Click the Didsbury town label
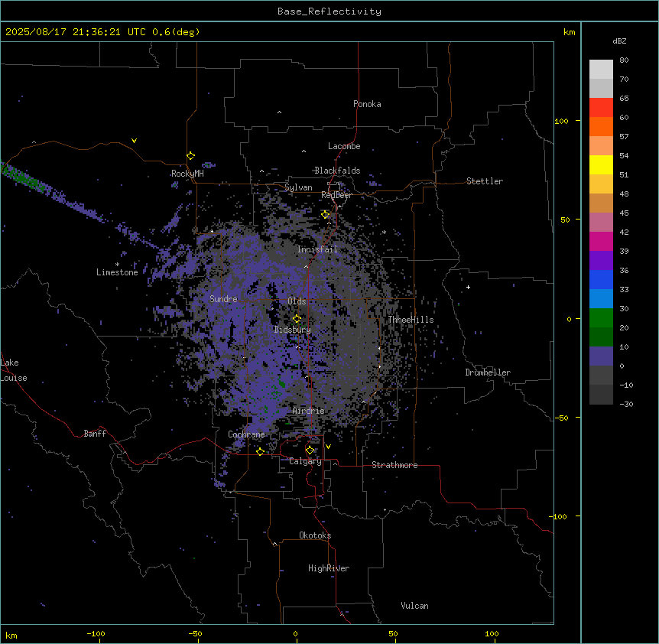 (x=293, y=330)
